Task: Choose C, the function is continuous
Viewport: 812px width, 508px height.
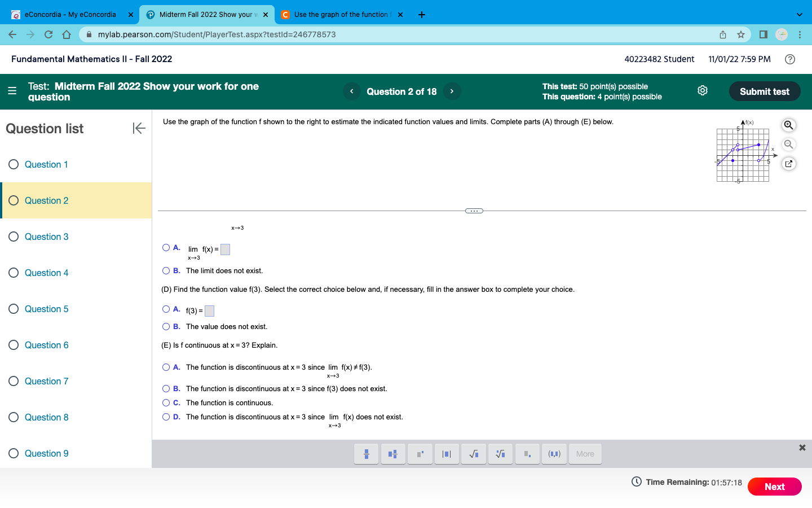Action: tap(166, 402)
